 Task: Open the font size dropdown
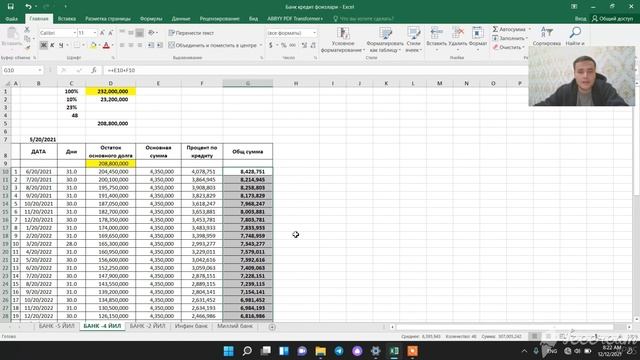(95, 33)
